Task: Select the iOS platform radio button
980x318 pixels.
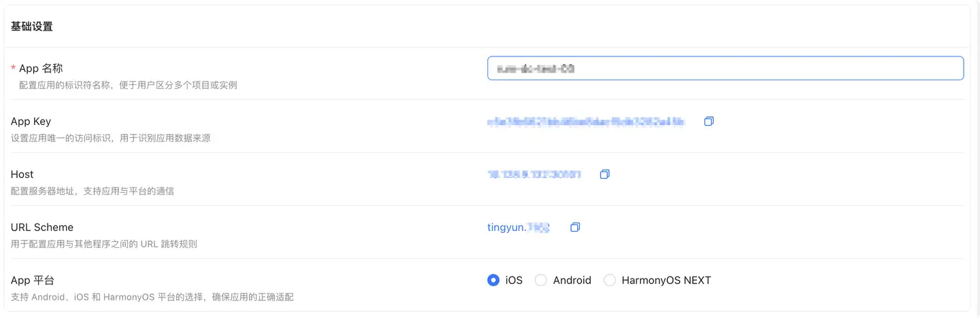Action: (493, 280)
